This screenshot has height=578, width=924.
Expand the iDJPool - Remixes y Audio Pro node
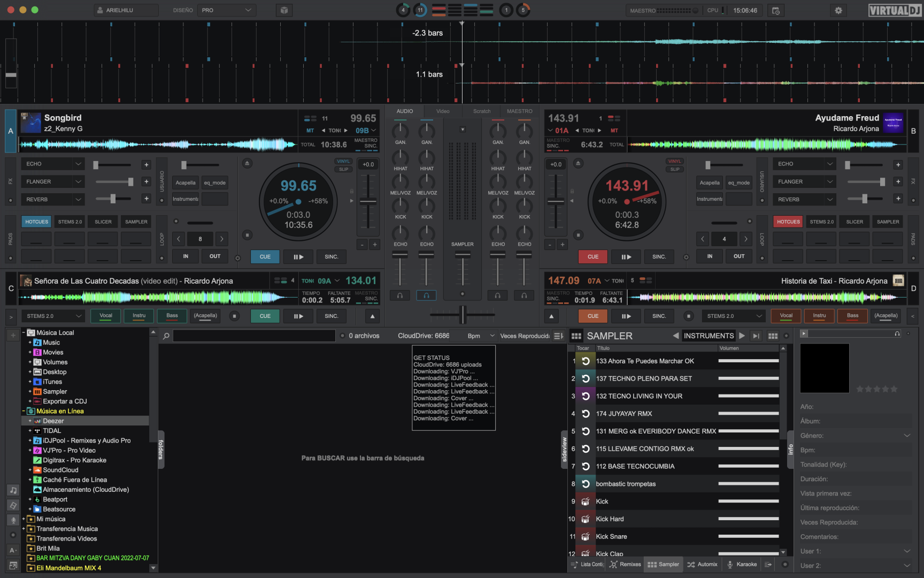[x=30, y=440]
